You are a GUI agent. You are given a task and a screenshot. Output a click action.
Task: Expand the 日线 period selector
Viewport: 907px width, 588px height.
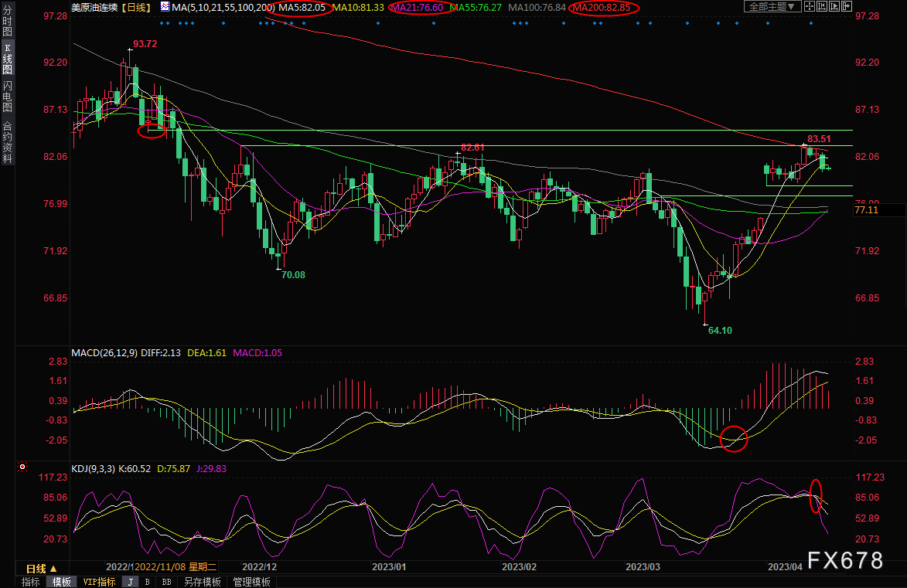43,569
